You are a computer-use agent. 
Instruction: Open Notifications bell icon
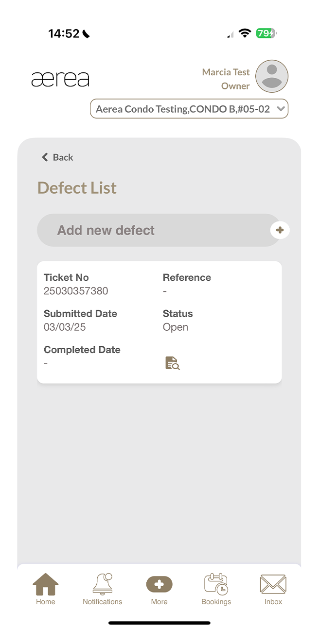click(x=103, y=584)
